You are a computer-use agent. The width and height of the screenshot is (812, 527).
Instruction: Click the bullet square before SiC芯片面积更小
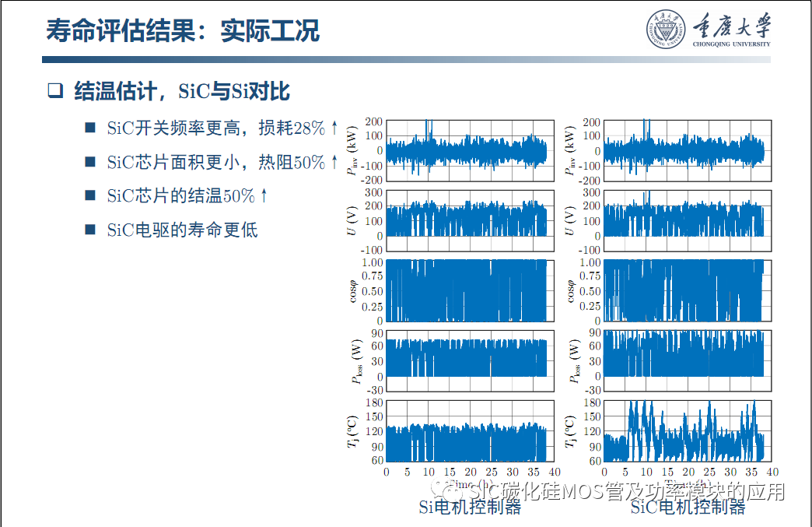[x=89, y=162]
